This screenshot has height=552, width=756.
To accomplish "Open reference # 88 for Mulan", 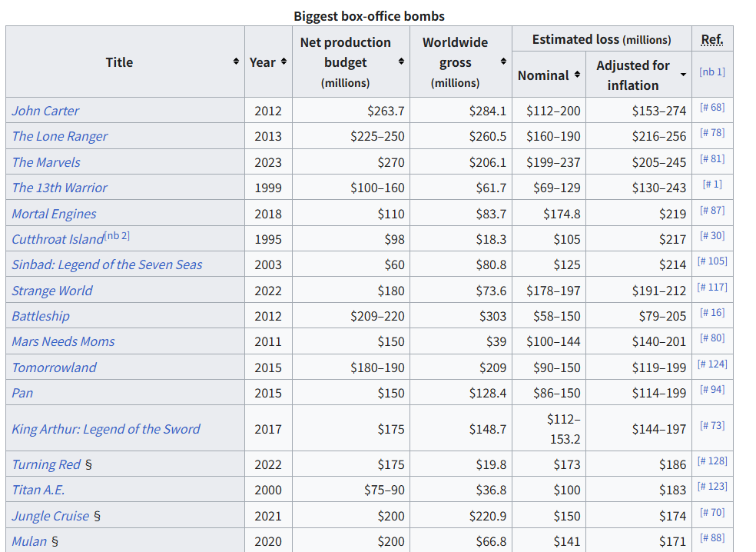I will tap(712, 538).
